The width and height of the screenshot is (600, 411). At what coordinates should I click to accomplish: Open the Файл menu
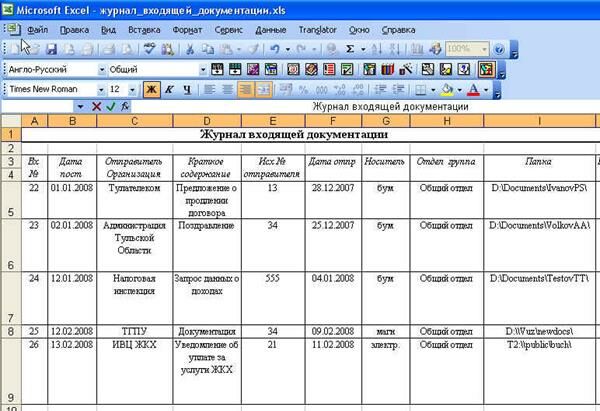coord(38,30)
